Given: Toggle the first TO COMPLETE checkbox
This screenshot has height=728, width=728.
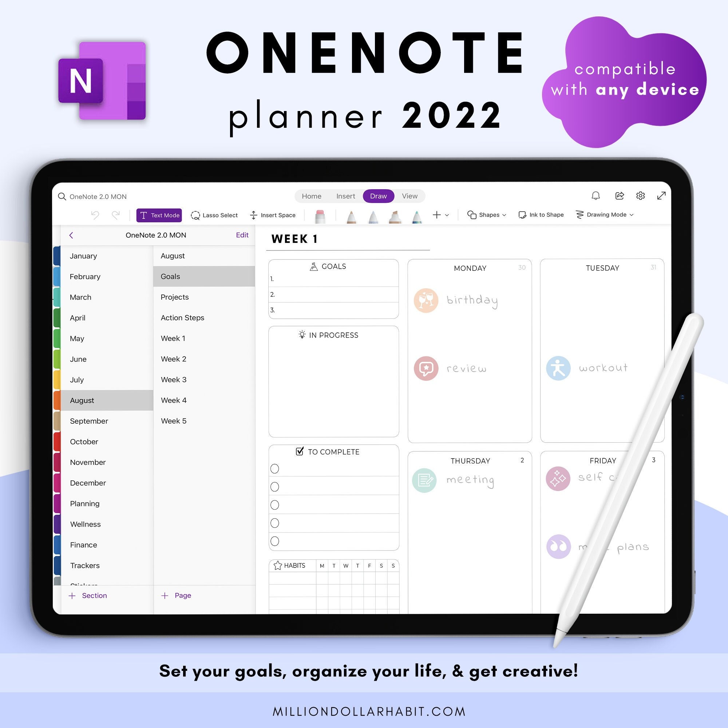Looking at the screenshot, I should [275, 469].
